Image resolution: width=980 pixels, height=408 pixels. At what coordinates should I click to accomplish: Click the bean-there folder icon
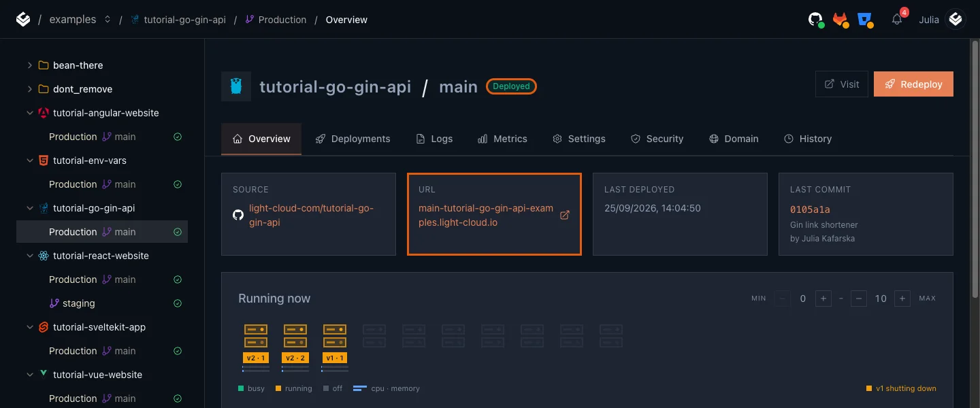pos(44,65)
